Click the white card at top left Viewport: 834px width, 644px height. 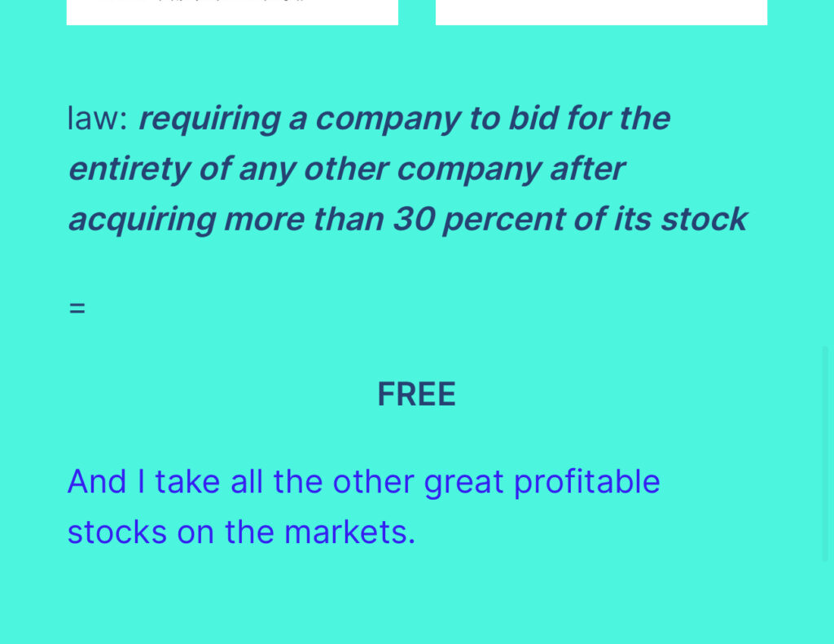click(232, 12)
